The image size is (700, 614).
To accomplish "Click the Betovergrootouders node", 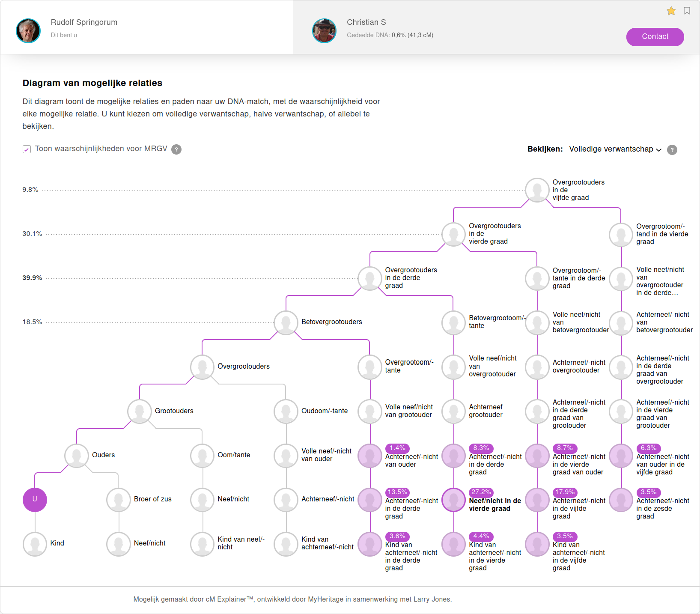I will point(286,322).
